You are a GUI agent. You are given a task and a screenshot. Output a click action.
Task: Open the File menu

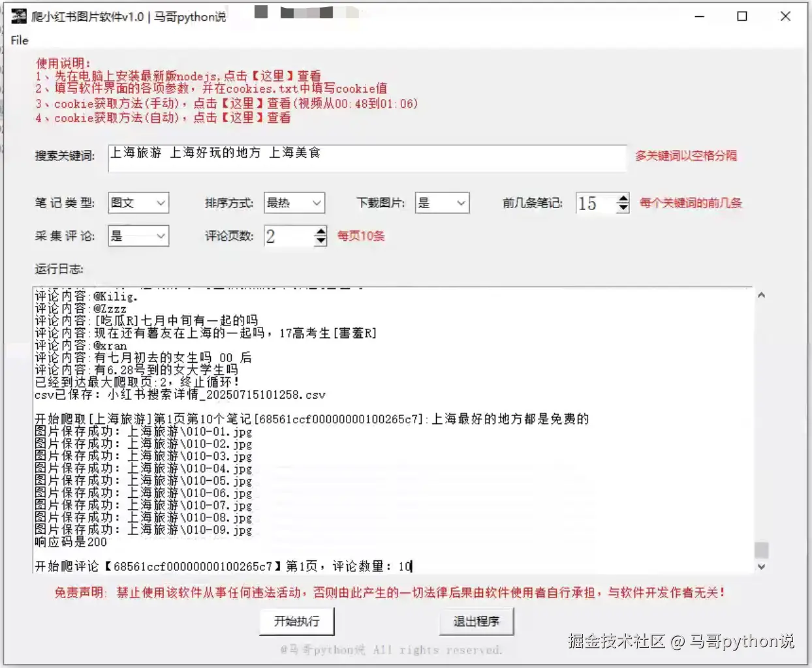click(18, 40)
